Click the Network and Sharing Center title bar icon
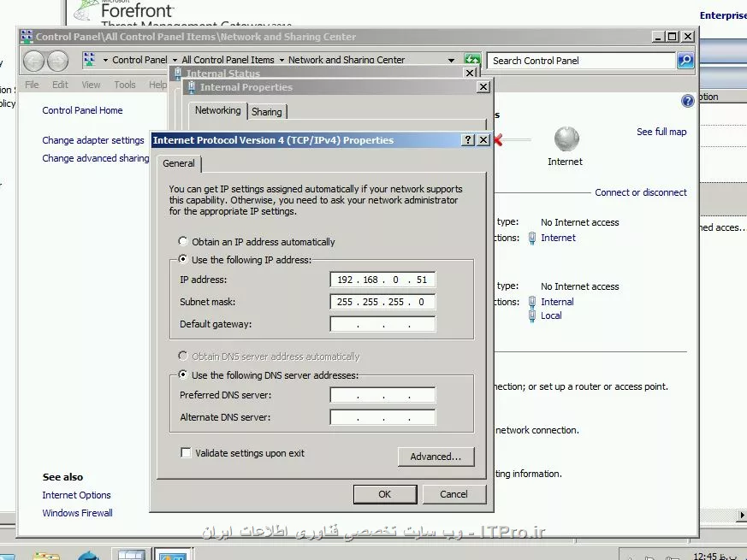The width and height of the screenshot is (747, 560). pyautogui.click(x=27, y=36)
